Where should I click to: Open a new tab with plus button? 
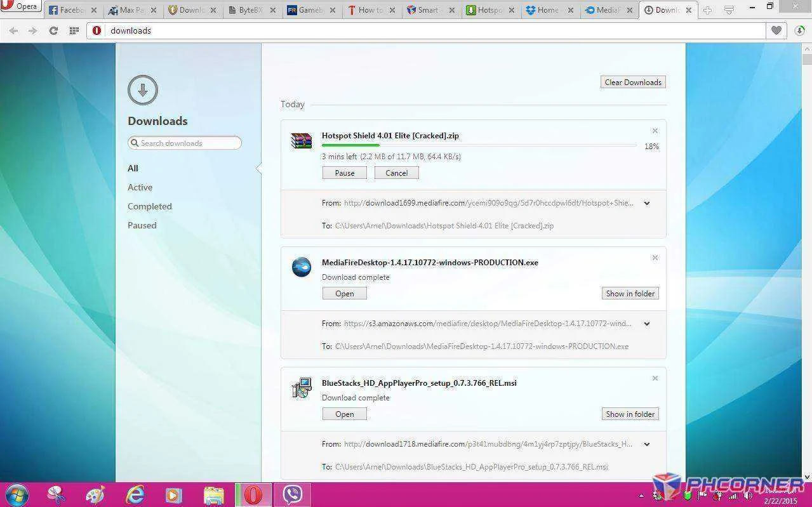707,10
